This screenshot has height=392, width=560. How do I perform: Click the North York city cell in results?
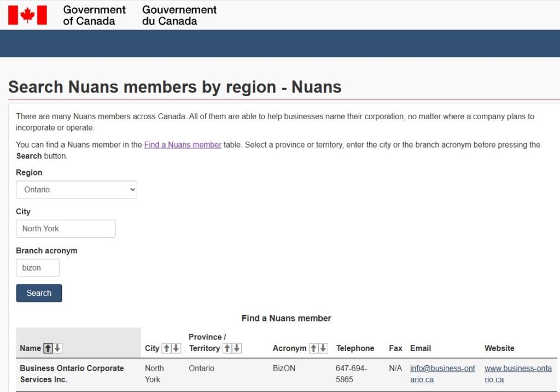[154, 374]
